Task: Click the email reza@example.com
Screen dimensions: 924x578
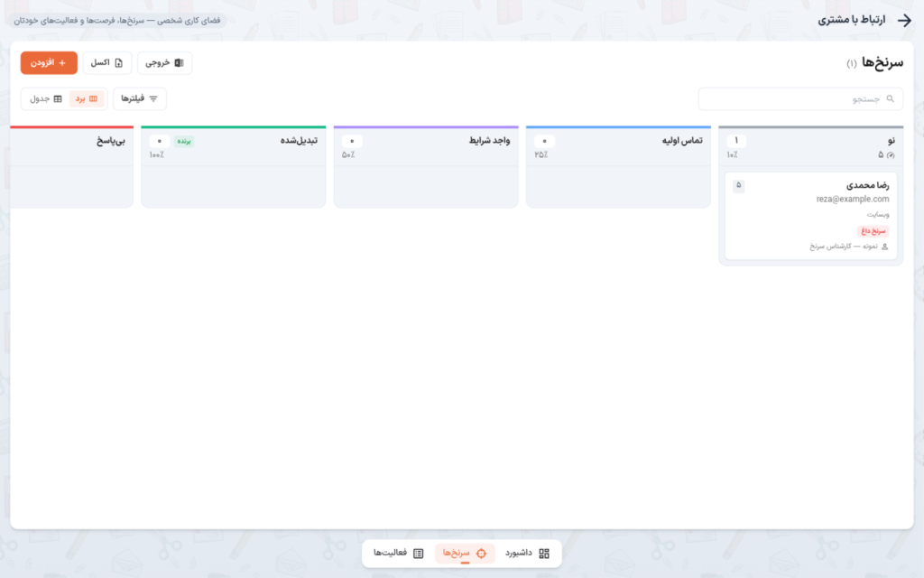Action: click(853, 200)
